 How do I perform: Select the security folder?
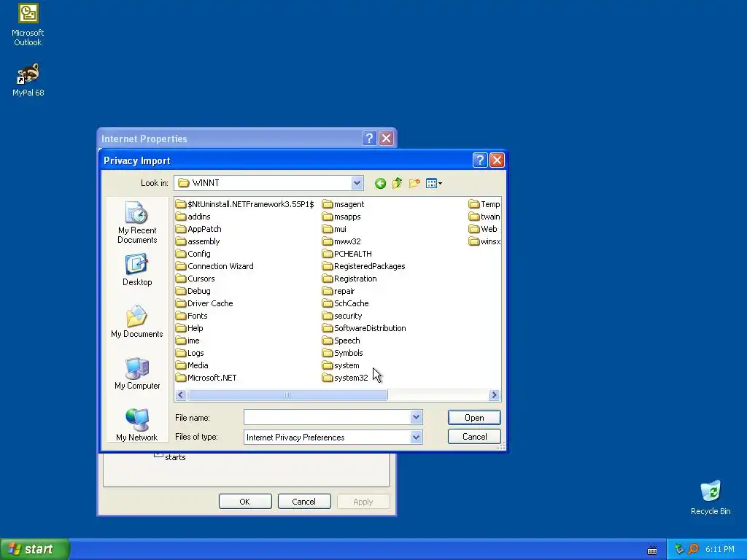(x=343, y=316)
